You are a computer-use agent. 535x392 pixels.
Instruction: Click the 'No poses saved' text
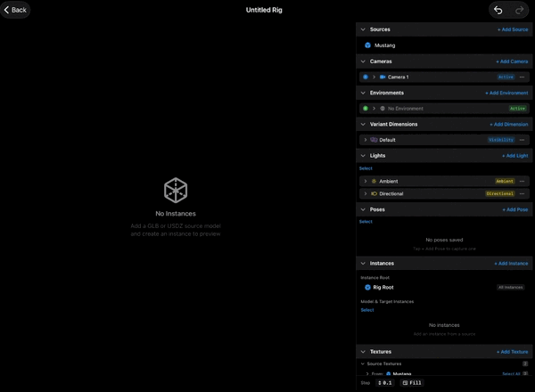tap(444, 240)
